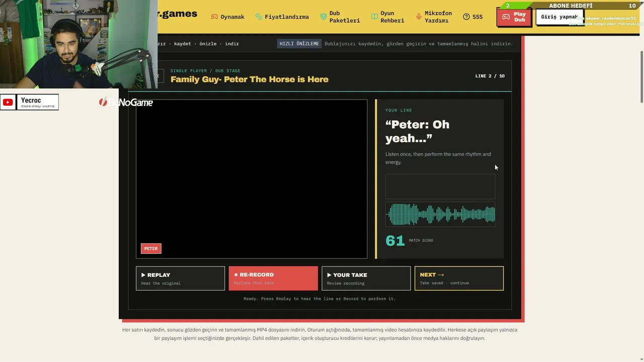The image size is (644, 362).
Task: Click the "MATCH SCORE" label
Action: point(421,240)
